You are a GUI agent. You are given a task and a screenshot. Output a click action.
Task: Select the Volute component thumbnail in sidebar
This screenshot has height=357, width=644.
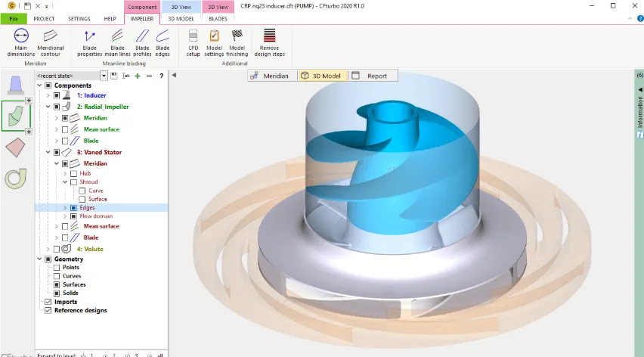pos(16,178)
